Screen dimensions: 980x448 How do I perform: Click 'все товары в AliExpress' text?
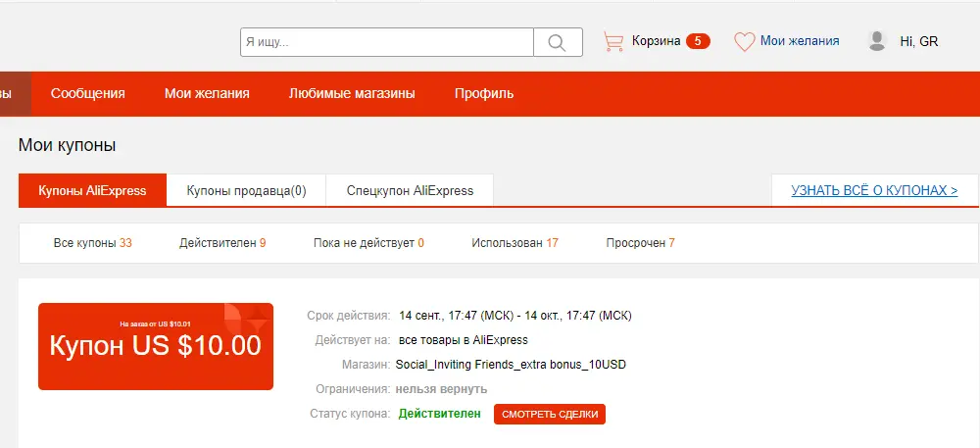click(464, 340)
